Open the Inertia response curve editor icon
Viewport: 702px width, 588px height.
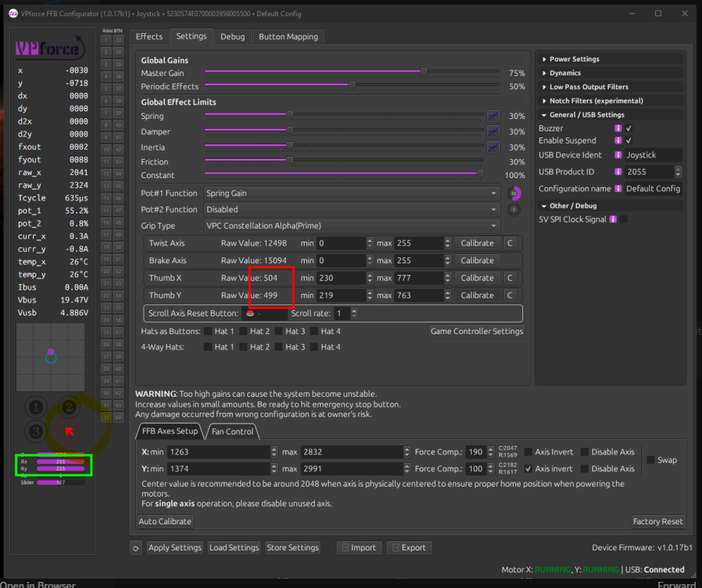point(493,147)
